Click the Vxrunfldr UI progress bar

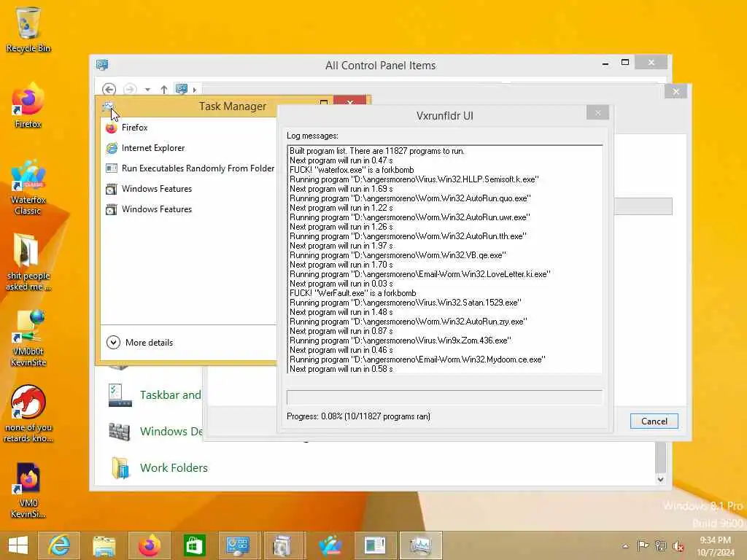pyautogui.click(x=444, y=397)
